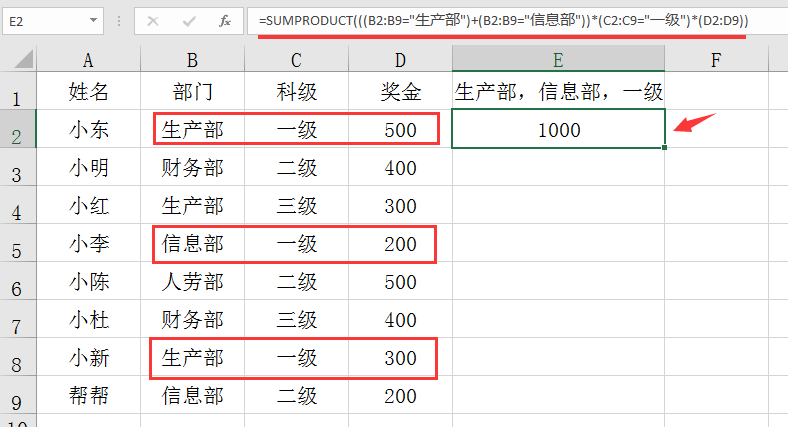
Task: Click 小李's department cell 信息部
Action: (x=192, y=244)
